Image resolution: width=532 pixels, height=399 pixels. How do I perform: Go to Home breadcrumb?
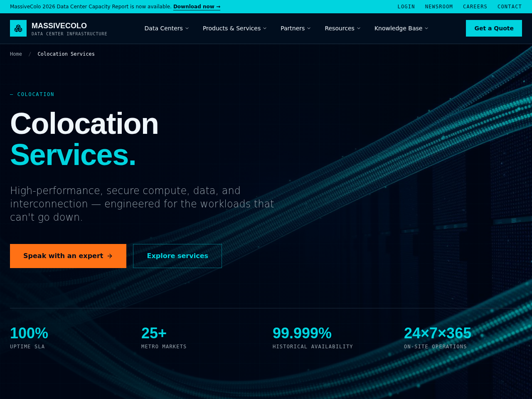pyautogui.click(x=16, y=54)
